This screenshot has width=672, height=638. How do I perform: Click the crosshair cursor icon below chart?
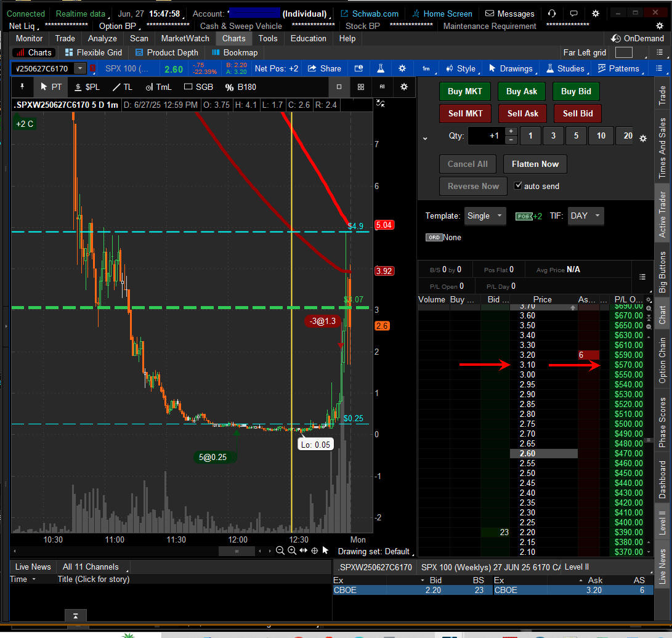[x=315, y=551]
